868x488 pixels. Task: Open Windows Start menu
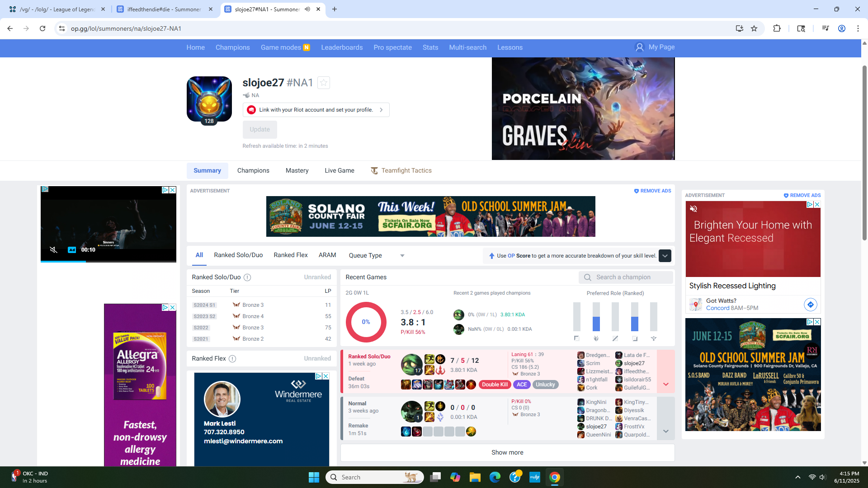point(314,477)
